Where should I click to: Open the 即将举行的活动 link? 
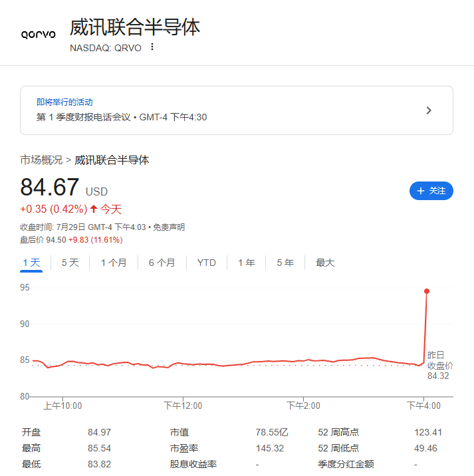[x=64, y=102]
